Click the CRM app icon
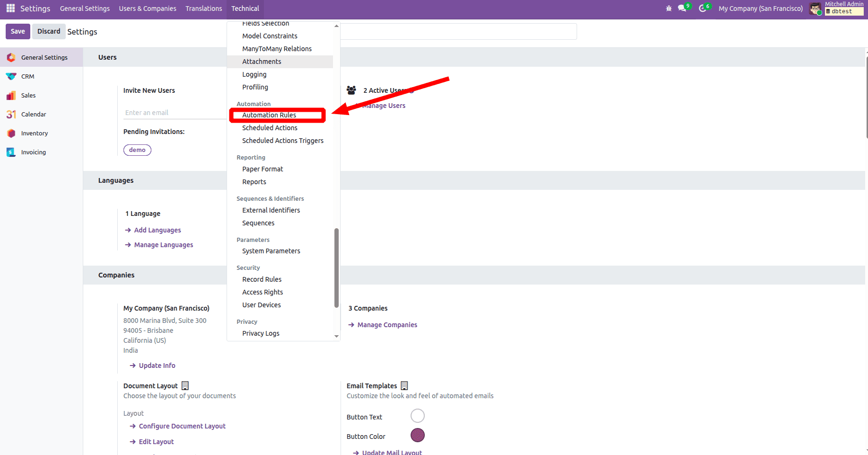 (11, 76)
